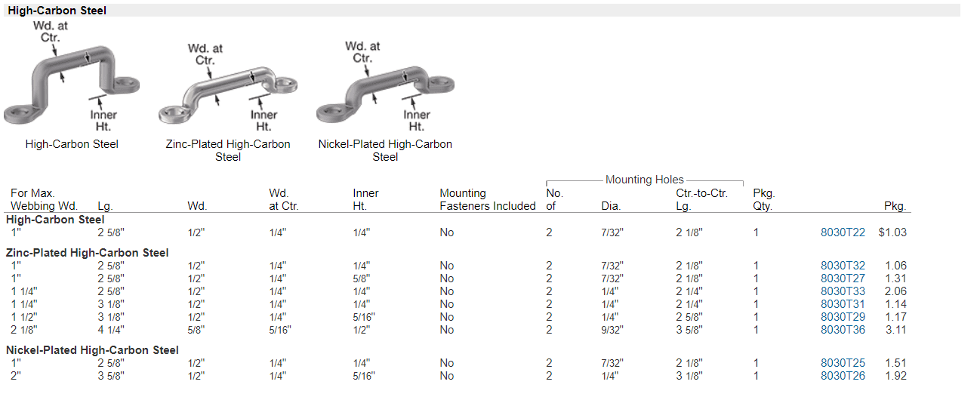Select the Nickel-Plated High-Carbon Steel table section heading
This screenshot has height=400, width=980.
[x=92, y=350]
